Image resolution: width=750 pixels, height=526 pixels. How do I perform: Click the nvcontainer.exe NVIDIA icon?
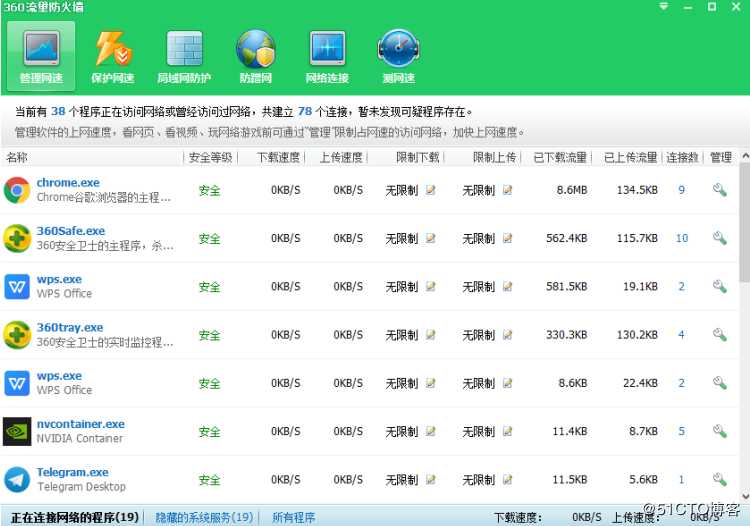pyautogui.click(x=17, y=431)
